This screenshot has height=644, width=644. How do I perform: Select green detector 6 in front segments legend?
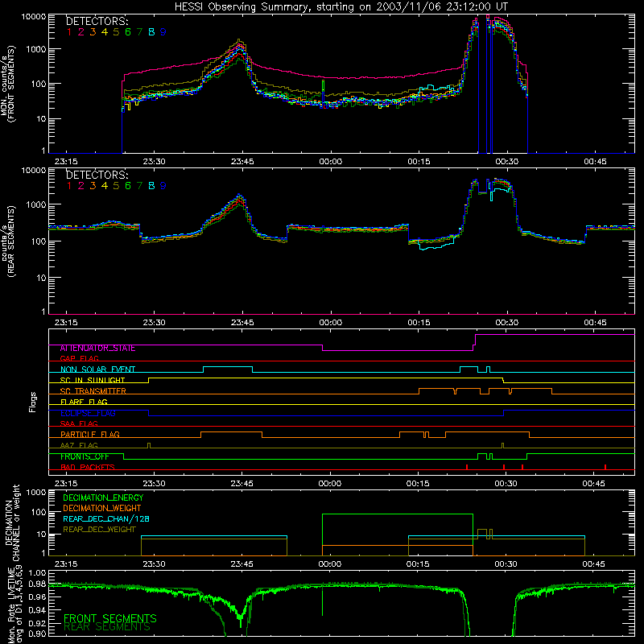128,31
